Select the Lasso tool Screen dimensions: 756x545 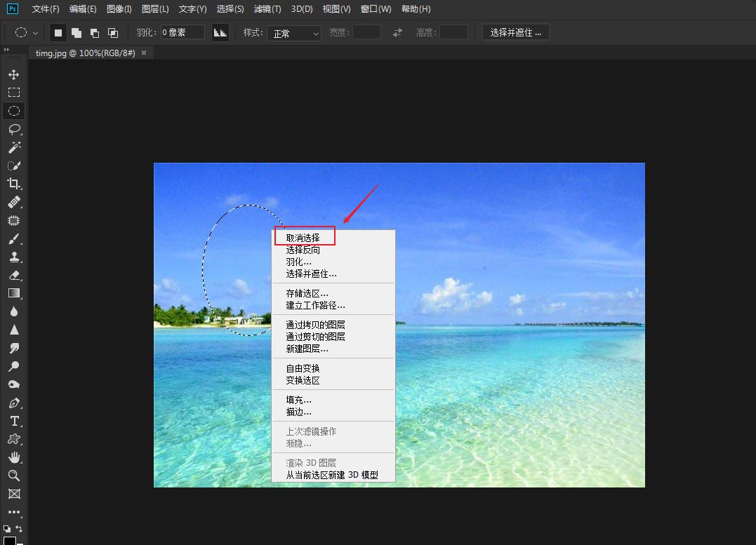pos(14,128)
